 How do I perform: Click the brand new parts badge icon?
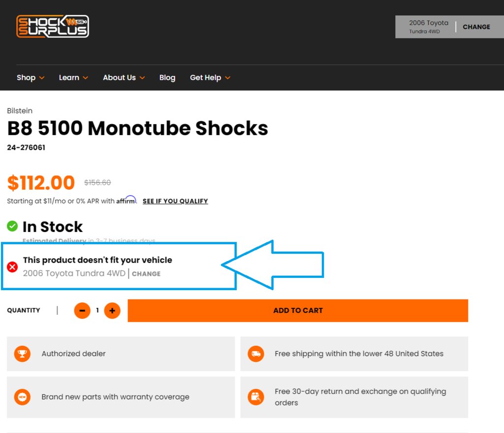coord(22,397)
